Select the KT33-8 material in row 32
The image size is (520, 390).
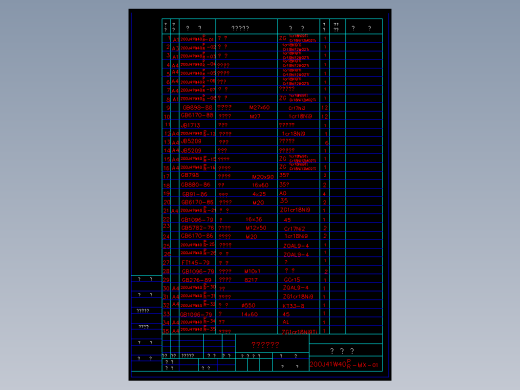[294, 306]
